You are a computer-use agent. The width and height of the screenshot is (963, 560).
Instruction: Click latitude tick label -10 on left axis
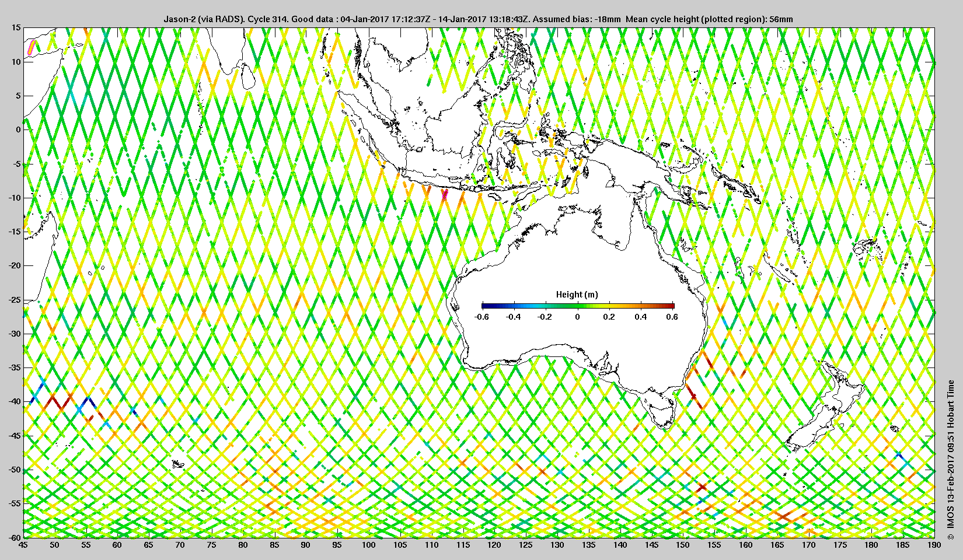15,197
